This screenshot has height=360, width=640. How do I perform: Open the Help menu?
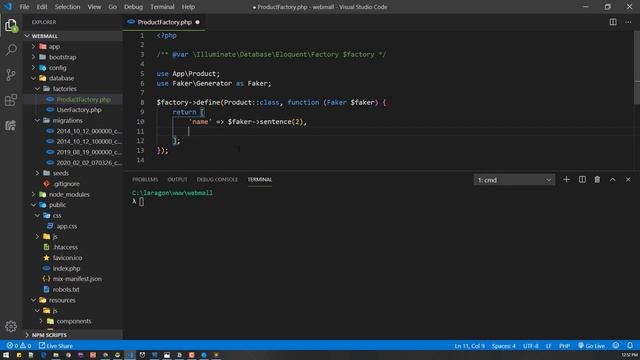188,7
